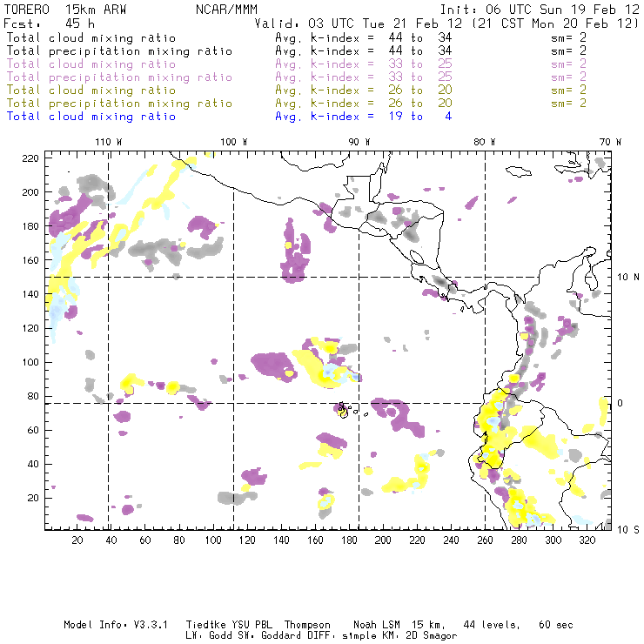Click the olive 'Total precipitation mixing ratio' legend line
The image size is (644, 644).
coord(119,104)
